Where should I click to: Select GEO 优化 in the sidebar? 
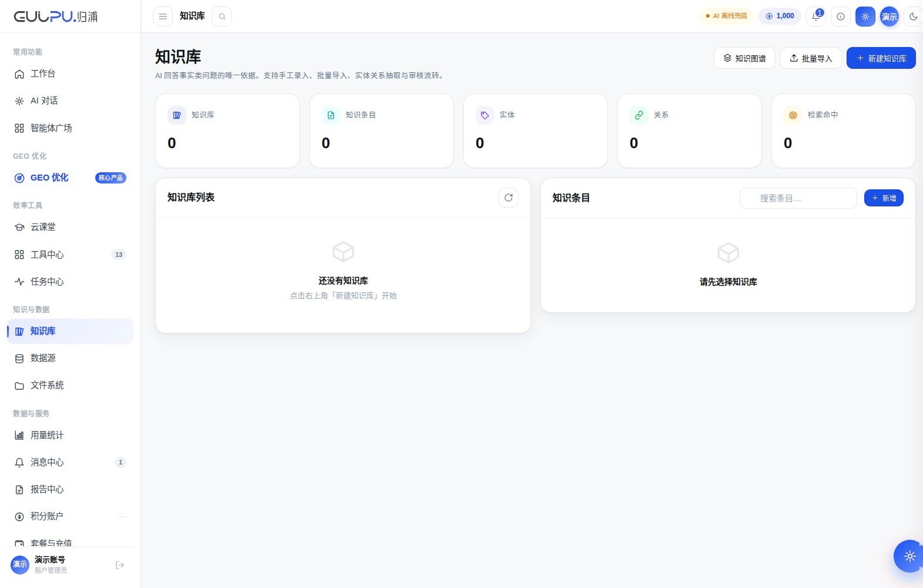click(x=71, y=178)
